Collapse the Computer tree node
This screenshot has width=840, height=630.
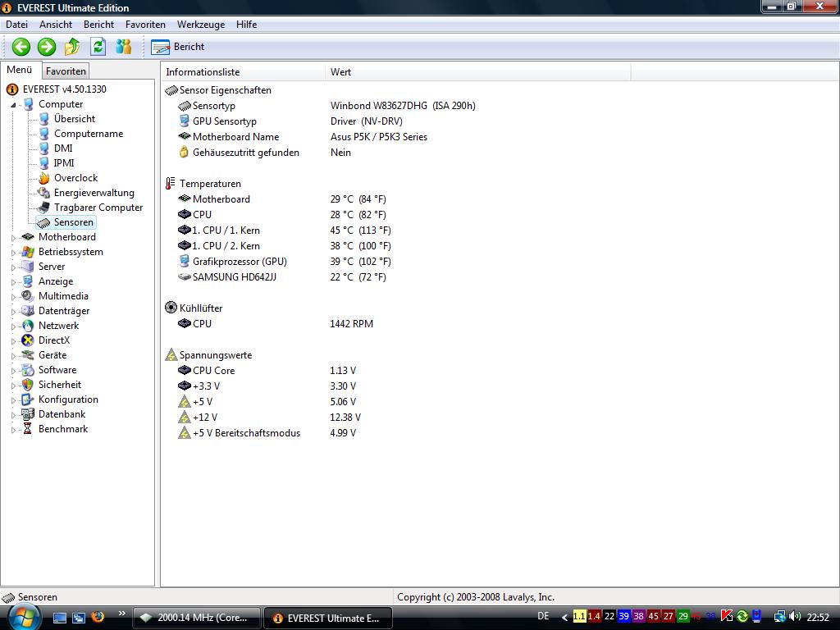point(13,105)
